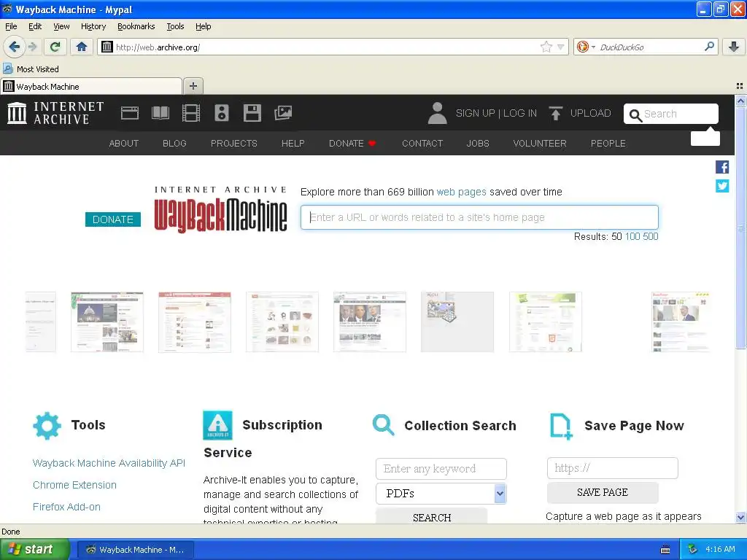This screenshot has height=560, width=747.
Task: Click the Collection Search magnifier icon
Action: [x=384, y=425]
